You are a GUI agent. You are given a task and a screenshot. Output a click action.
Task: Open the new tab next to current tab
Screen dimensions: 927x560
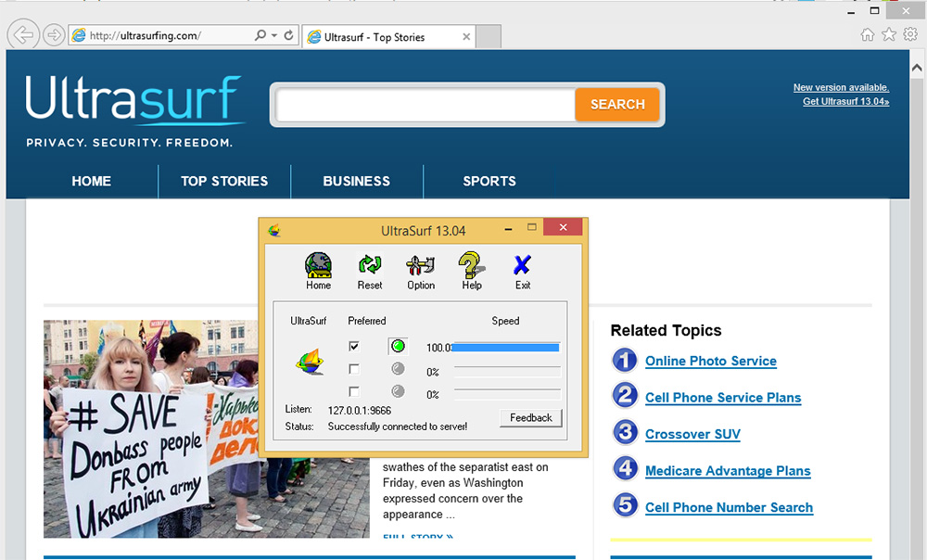[488, 36]
